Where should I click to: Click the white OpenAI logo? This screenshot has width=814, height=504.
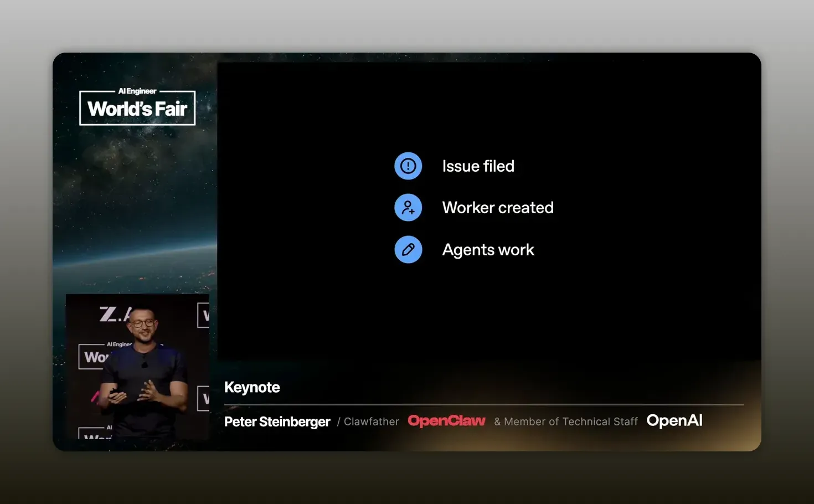pos(674,421)
